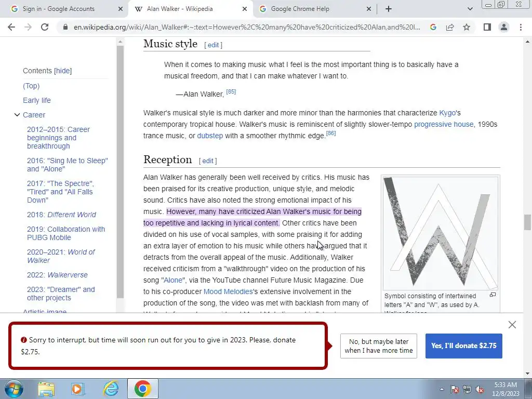This screenshot has height=399, width=532.
Task: Open the side panel icon
Action: 487,27
